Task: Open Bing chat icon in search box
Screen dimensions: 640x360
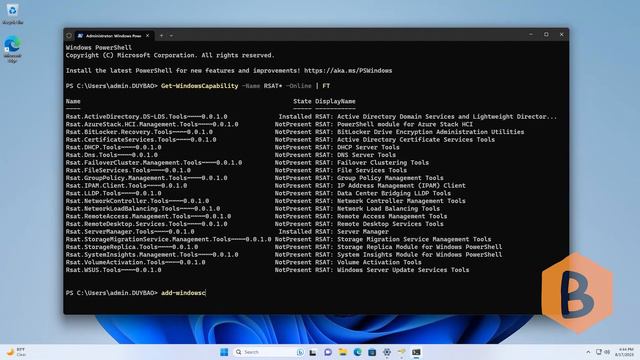Action: pos(300,352)
